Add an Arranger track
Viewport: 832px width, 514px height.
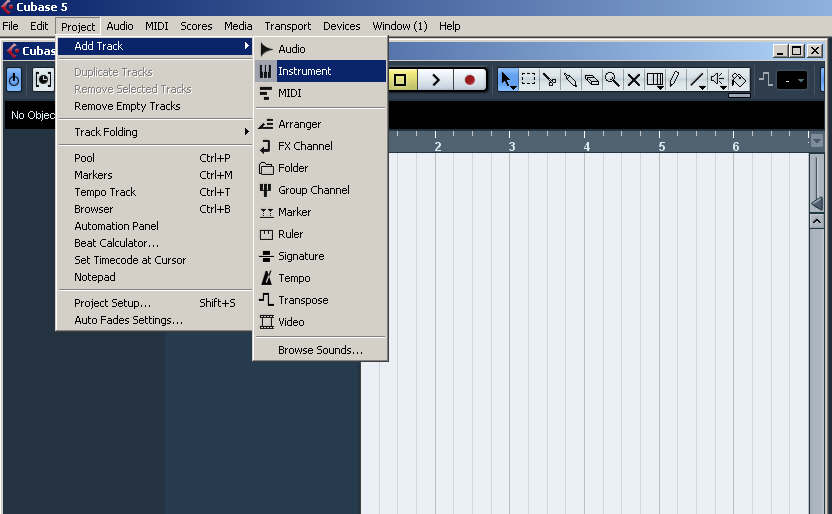320,124
